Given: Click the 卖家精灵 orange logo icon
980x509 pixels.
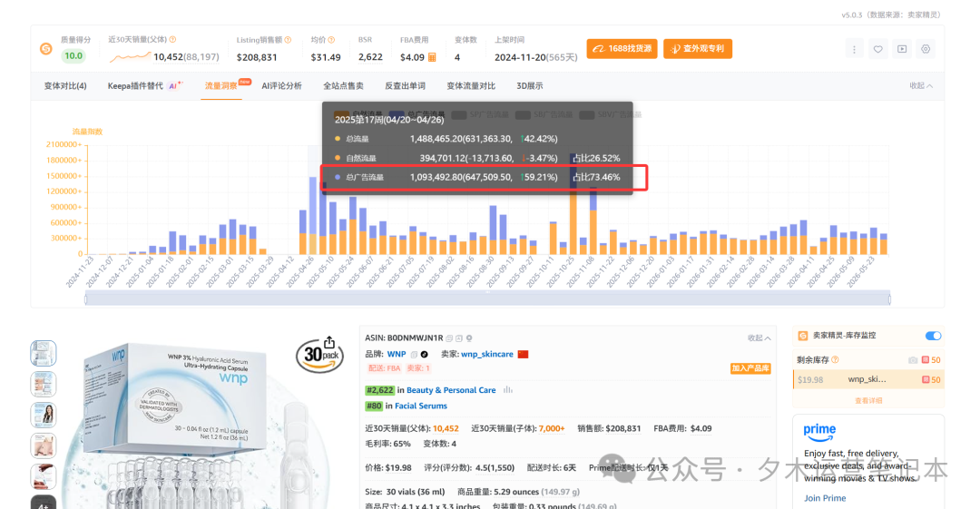Looking at the screenshot, I should [46, 49].
